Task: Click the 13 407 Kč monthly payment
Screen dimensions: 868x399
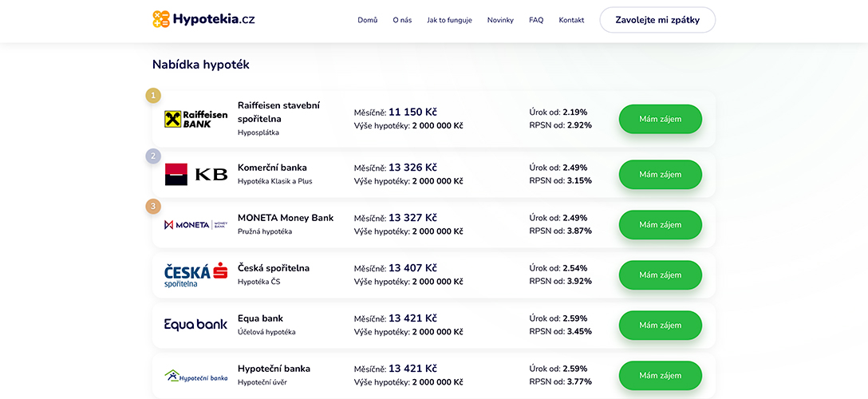Action: point(412,268)
